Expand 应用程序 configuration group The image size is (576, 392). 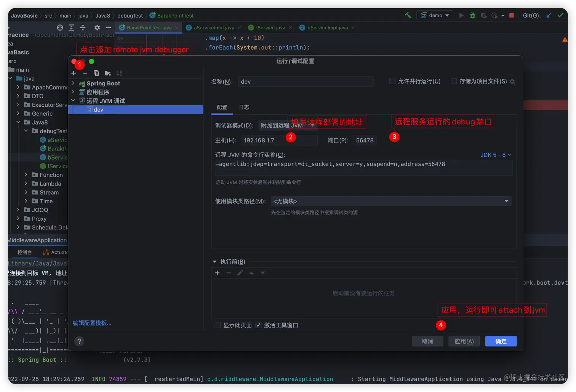(x=73, y=92)
